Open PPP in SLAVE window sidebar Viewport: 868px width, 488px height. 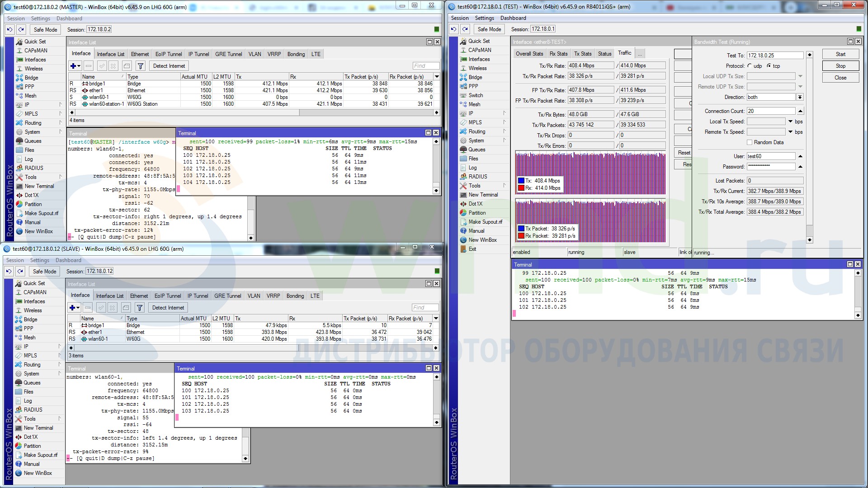pos(28,328)
